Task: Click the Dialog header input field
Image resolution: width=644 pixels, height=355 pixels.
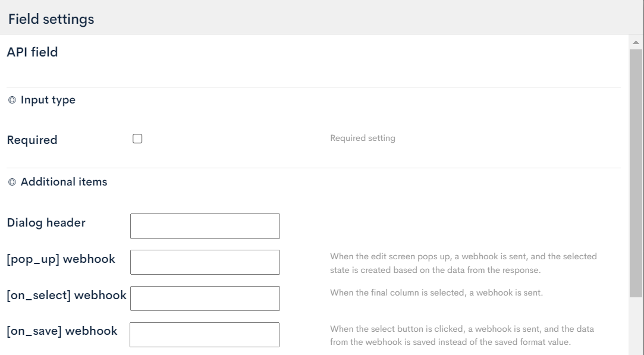Action: tap(205, 226)
